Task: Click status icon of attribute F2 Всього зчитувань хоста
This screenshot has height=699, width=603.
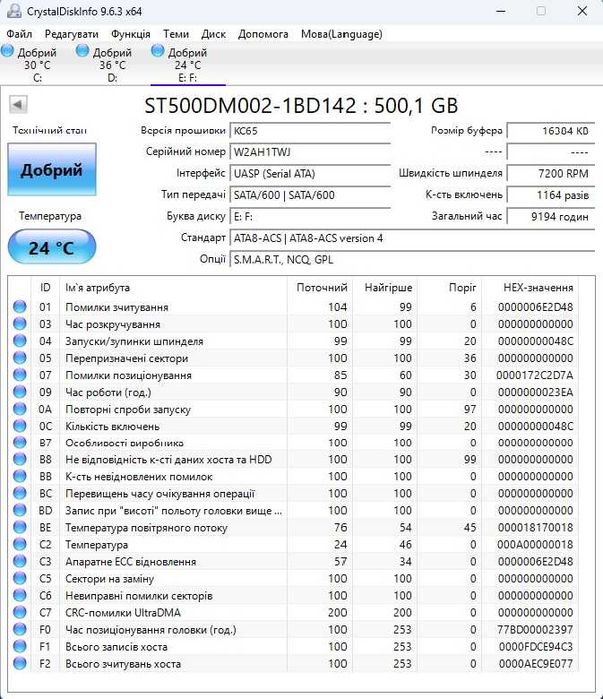Action: (20, 663)
